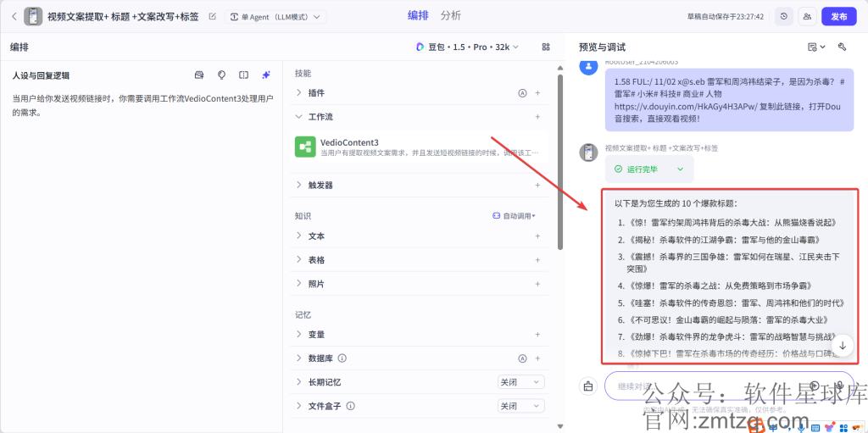Click the 运行完毕 status label
Screen dimensions: 868x433
pos(643,169)
